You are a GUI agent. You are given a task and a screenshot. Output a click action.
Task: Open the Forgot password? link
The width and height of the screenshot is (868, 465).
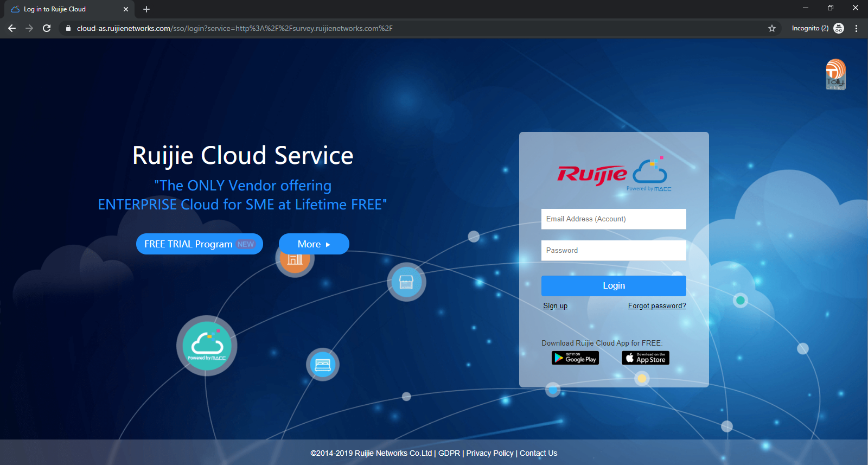click(657, 306)
